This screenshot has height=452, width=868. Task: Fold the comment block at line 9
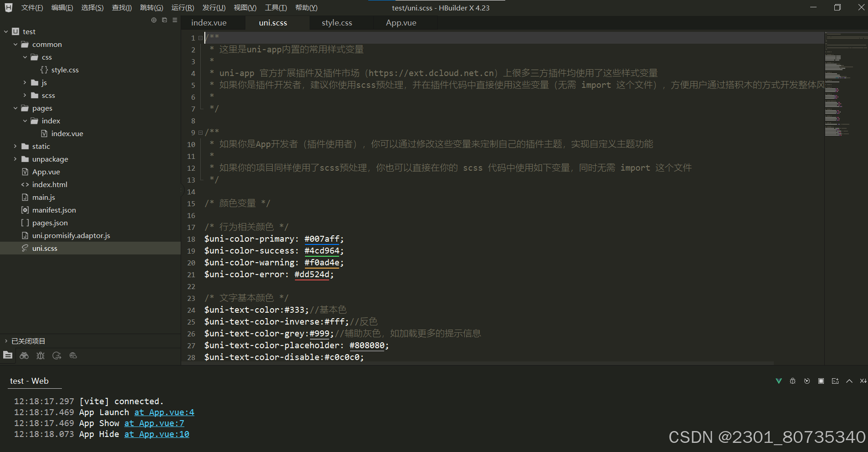pos(200,132)
